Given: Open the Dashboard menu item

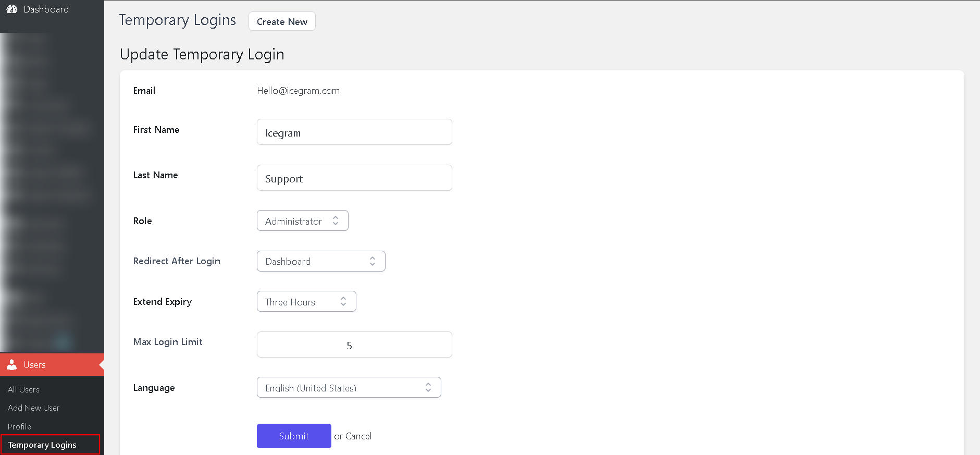Looking at the screenshot, I should pos(46,9).
